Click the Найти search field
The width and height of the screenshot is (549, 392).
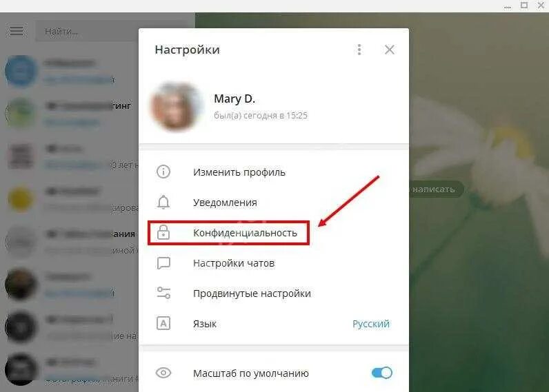(87, 32)
